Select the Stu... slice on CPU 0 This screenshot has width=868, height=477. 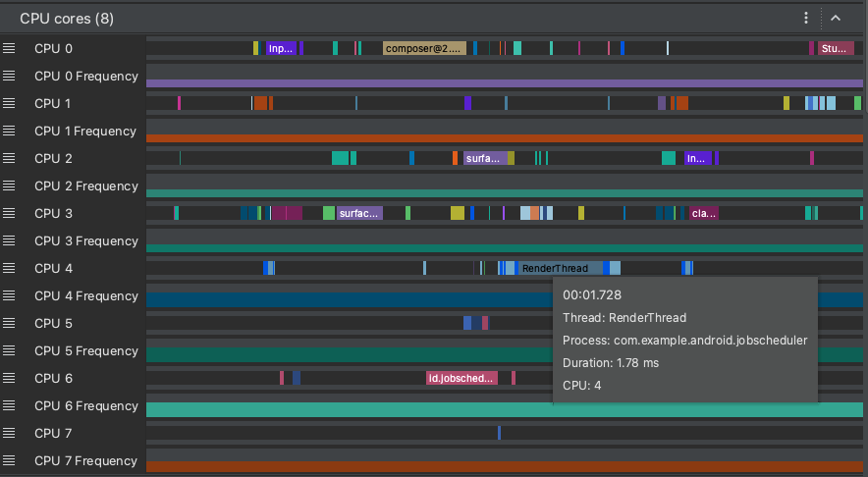coord(836,48)
